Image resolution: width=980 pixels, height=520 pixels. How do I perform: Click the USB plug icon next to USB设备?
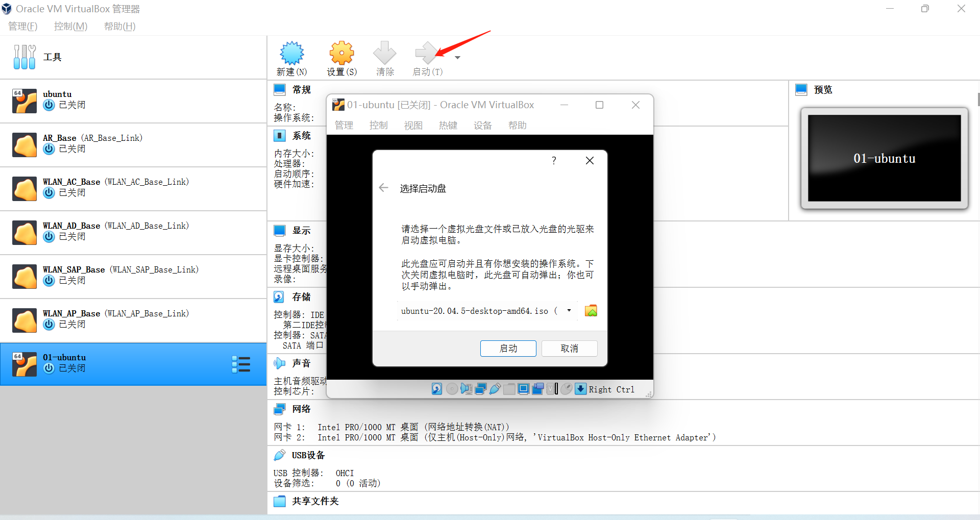pyautogui.click(x=280, y=455)
